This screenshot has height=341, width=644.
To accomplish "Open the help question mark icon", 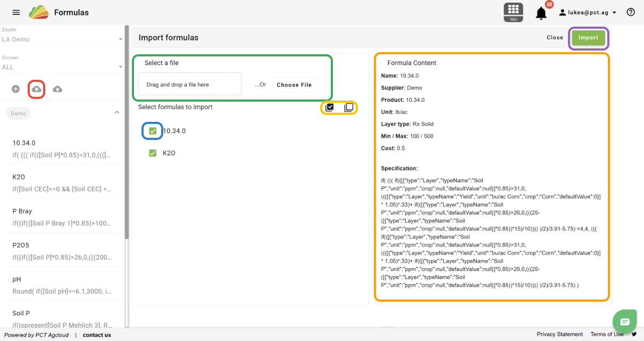I will pyautogui.click(x=631, y=12).
